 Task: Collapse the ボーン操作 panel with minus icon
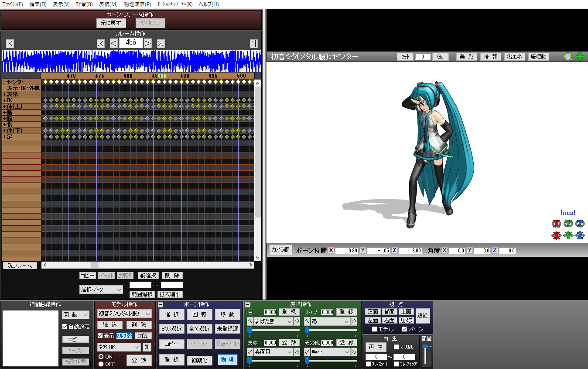tap(161, 305)
